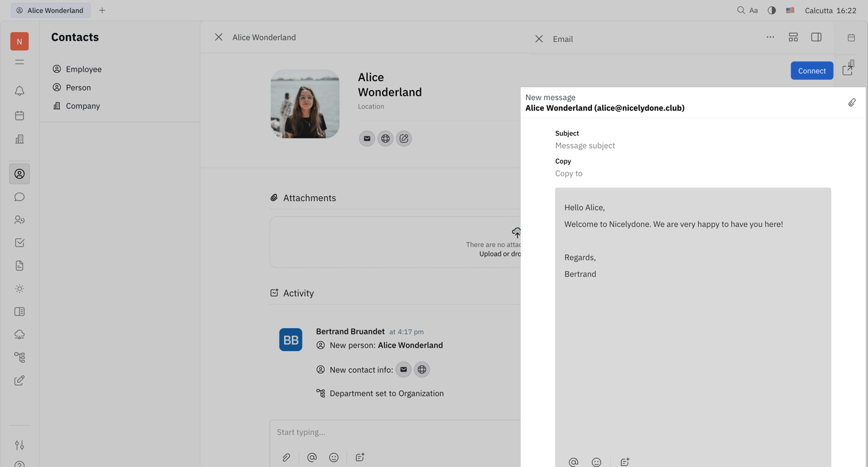Click the Location field under the name

371,107
